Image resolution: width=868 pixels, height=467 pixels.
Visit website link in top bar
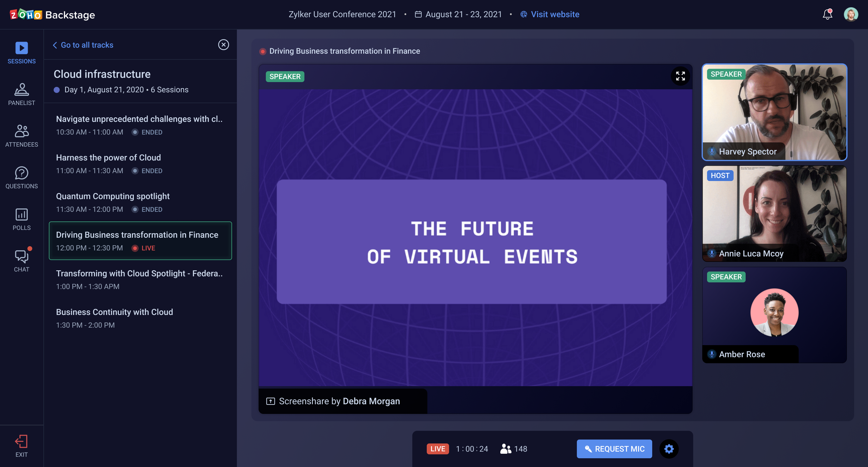coord(550,14)
